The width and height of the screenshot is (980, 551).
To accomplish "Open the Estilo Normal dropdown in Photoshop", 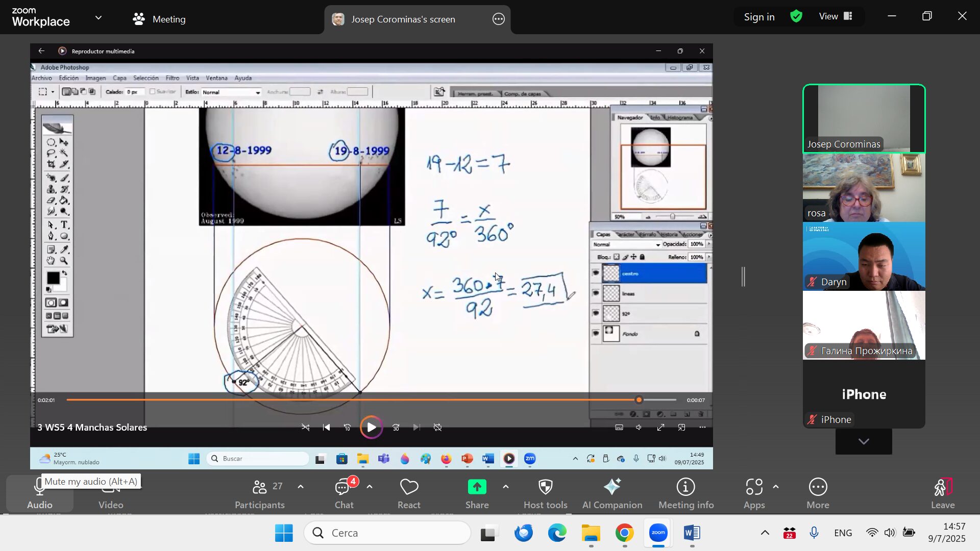I will (x=231, y=92).
